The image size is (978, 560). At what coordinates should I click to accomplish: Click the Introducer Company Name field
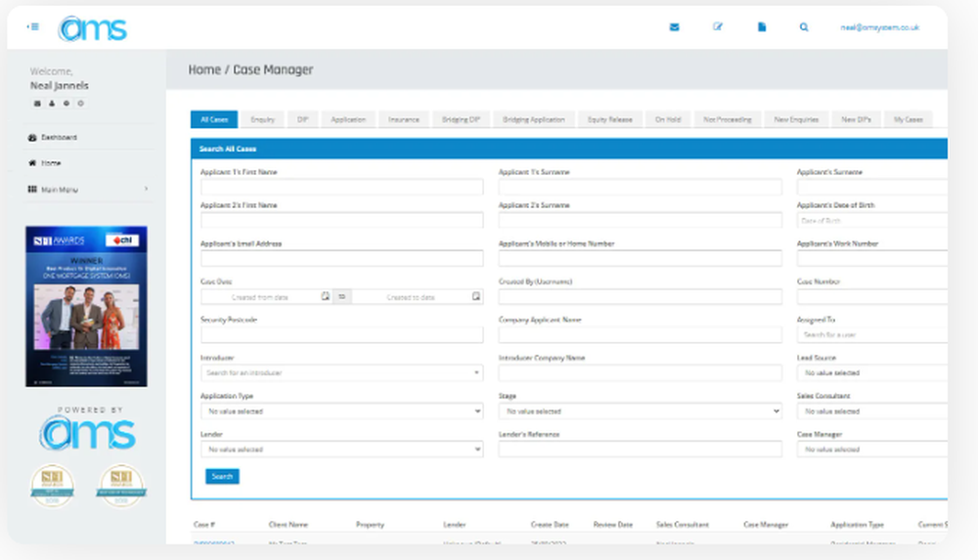click(640, 373)
